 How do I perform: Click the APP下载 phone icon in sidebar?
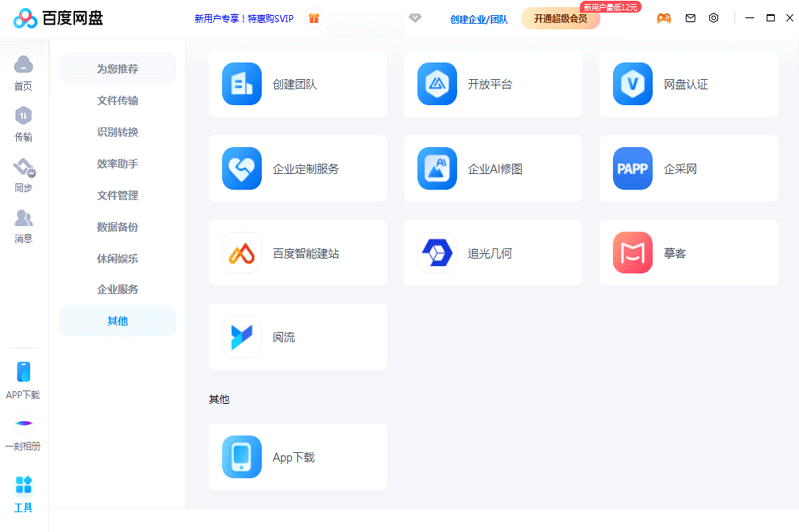tap(23, 372)
